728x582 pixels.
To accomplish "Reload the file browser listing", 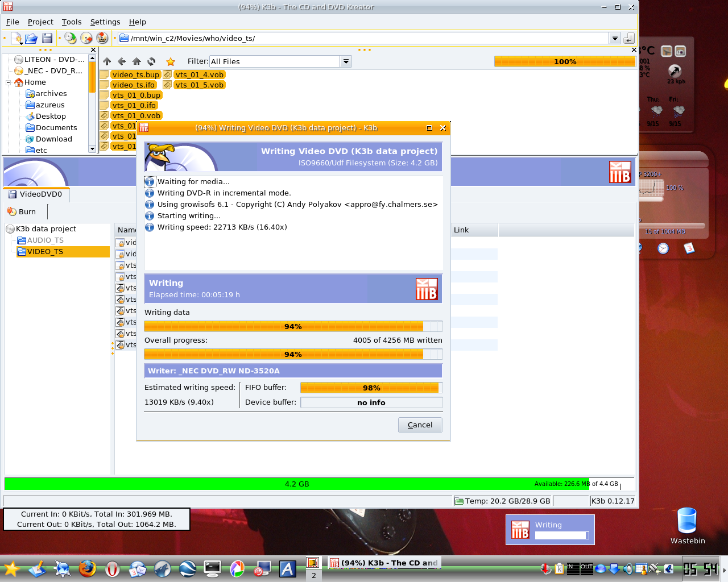I will coord(151,61).
